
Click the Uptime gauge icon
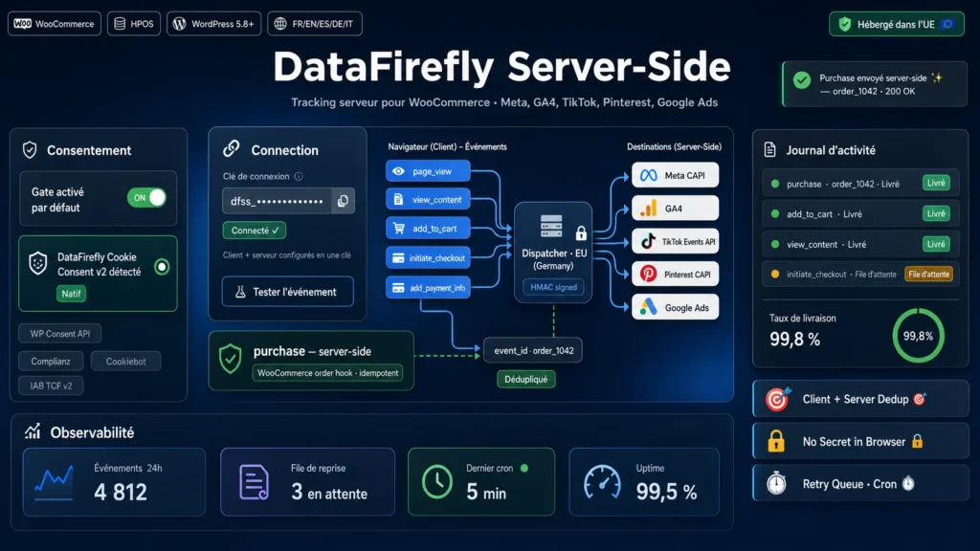click(x=603, y=482)
